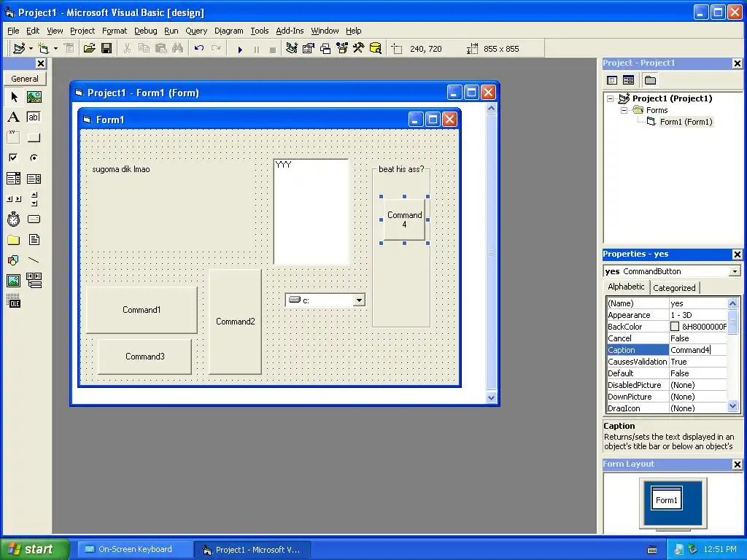Image resolution: width=747 pixels, height=560 pixels.
Task: Click the BackColor swatch in Properties
Action: (x=675, y=327)
